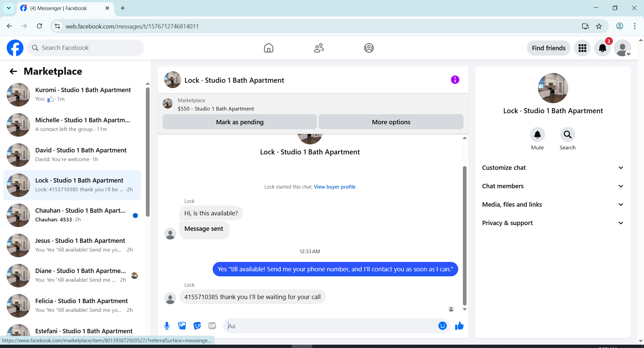Bookmark this page with star icon
Image resolution: width=644 pixels, height=348 pixels.
click(599, 26)
